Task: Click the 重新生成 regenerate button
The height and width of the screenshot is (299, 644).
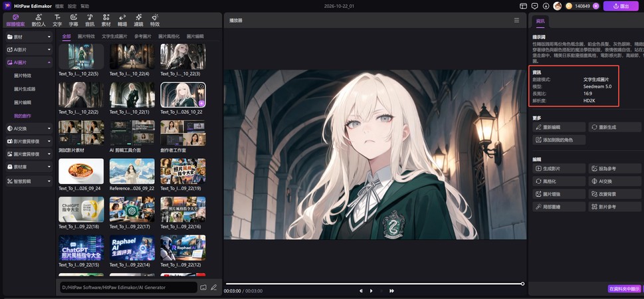Action: tap(615, 128)
